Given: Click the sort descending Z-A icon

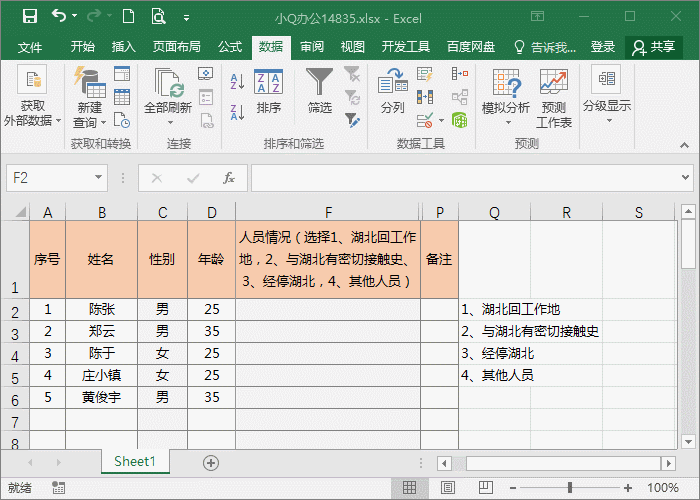Looking at the screenshot, I should (237, 112).
